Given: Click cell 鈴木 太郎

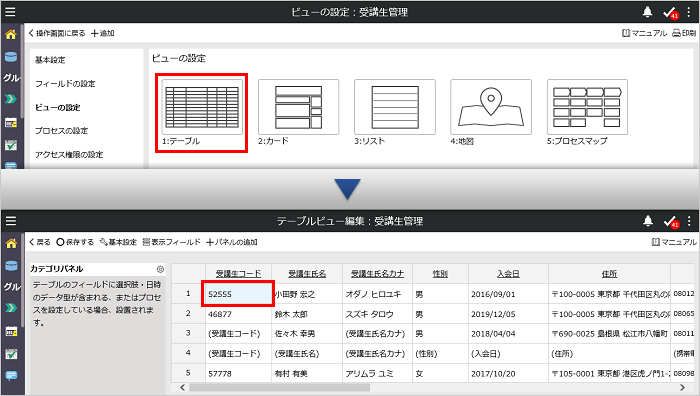Looking at the screenshot, I should tap(307, 314).
